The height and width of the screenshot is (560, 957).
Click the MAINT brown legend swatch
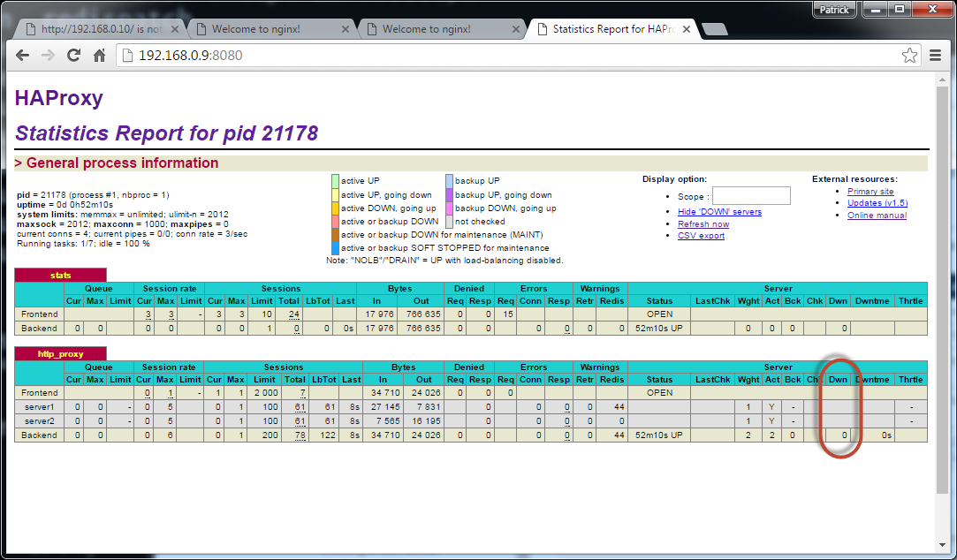tap(335, 235)
